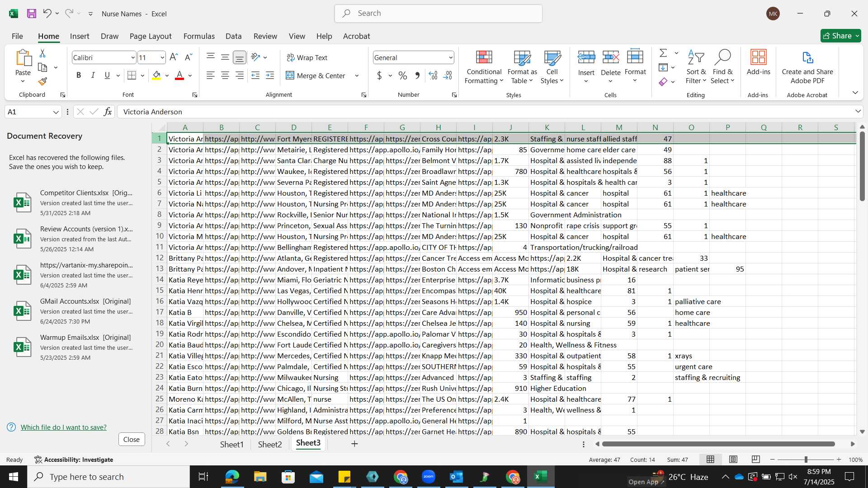Image resolution: width=868 pixels, height=488 pixels.
Task: Click the Increase Indent icon
Action: point(270,75)
